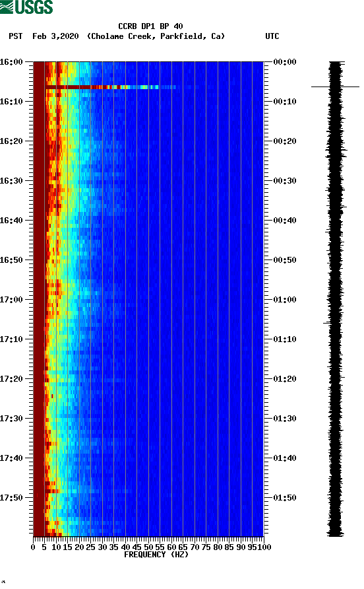364x589 pixels.
Task: Click the PST time label 16:30
Action: [x=11, y=181]
